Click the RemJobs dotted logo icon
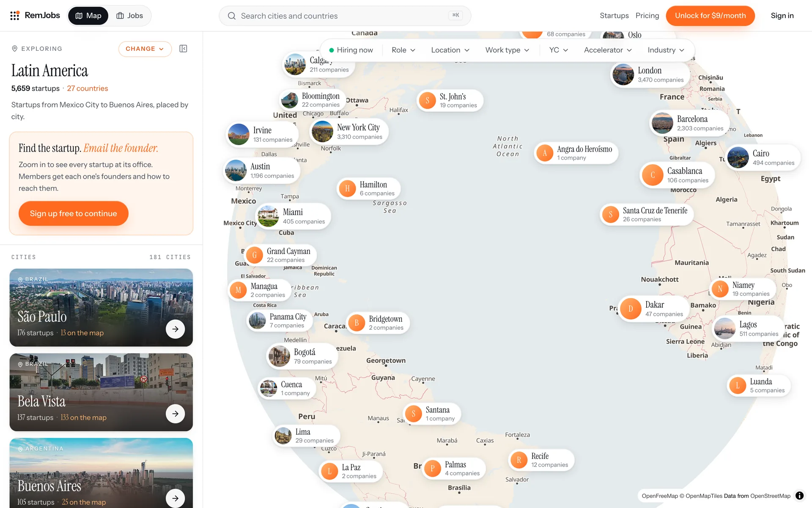This screenshot has width=812, height=508. coord(15,16)
